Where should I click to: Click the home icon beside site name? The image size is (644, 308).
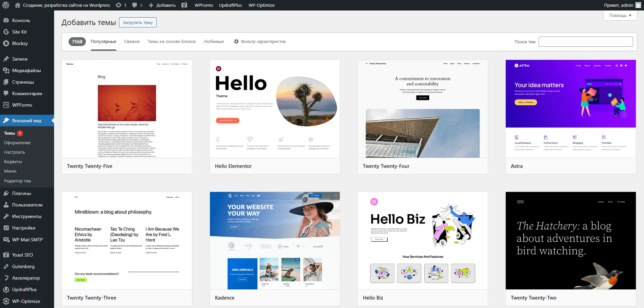coord(18,5)
